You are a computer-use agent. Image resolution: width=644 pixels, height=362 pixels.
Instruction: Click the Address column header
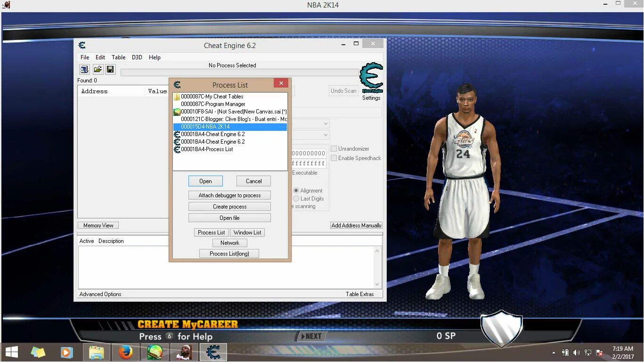[111, 91]
